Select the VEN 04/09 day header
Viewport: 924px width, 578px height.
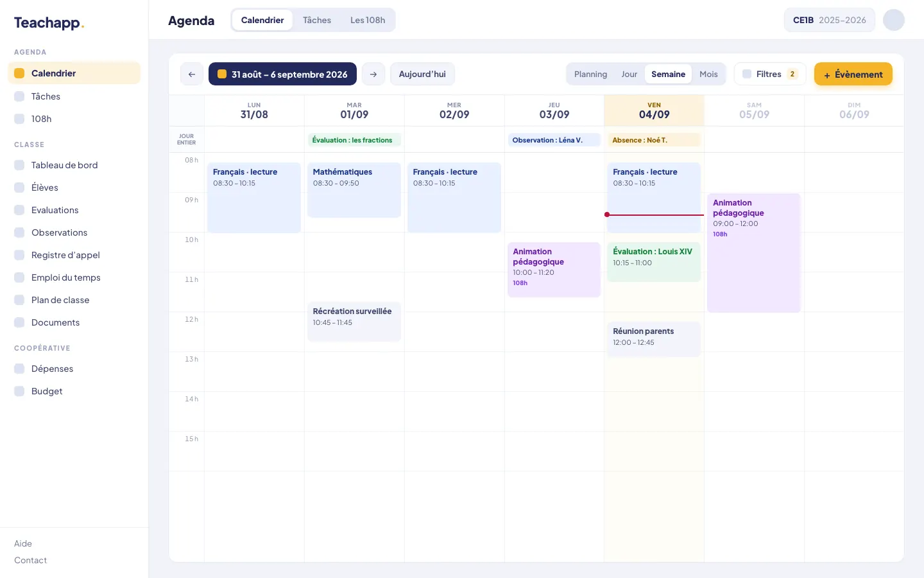coord(654,110)
